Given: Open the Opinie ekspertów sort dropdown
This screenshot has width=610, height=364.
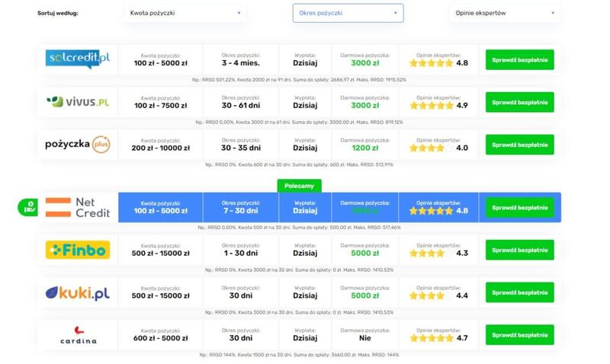Looking at the screenshot, I should (x=505, y=13).
